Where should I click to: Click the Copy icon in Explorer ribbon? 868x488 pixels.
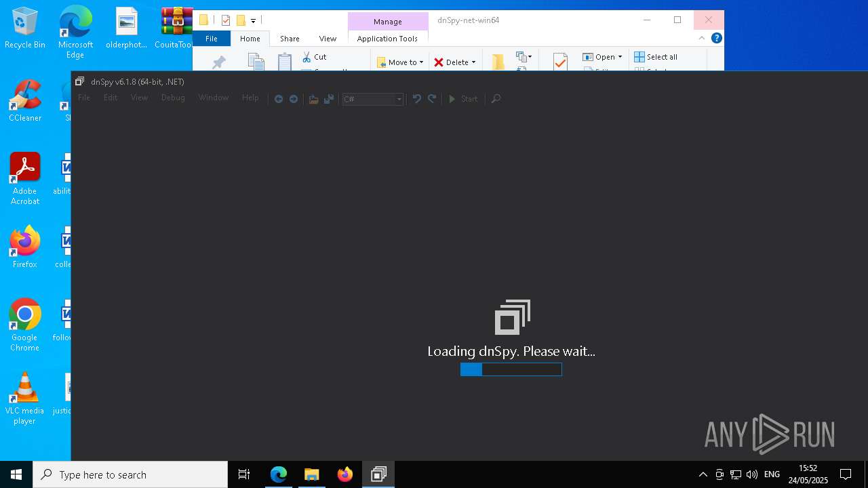tap(256, 62)
